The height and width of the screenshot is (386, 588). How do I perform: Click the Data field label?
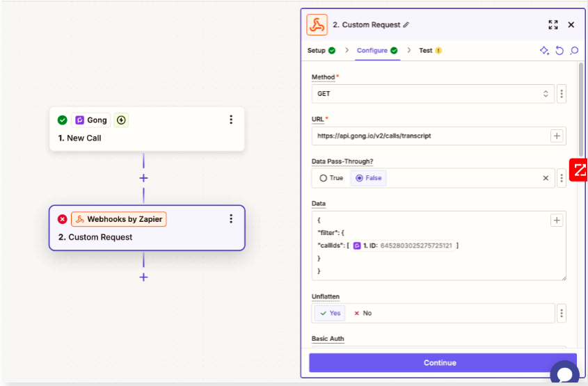coord(319,204)
